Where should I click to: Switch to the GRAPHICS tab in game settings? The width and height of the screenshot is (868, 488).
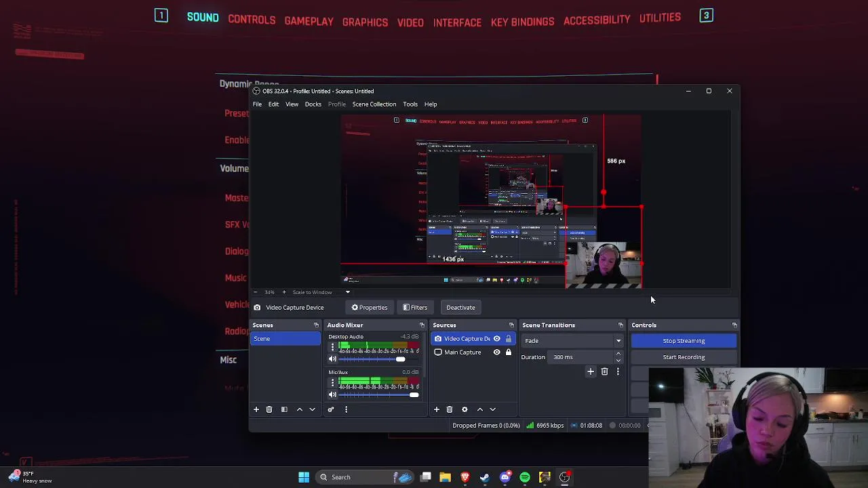click(365, 22)
